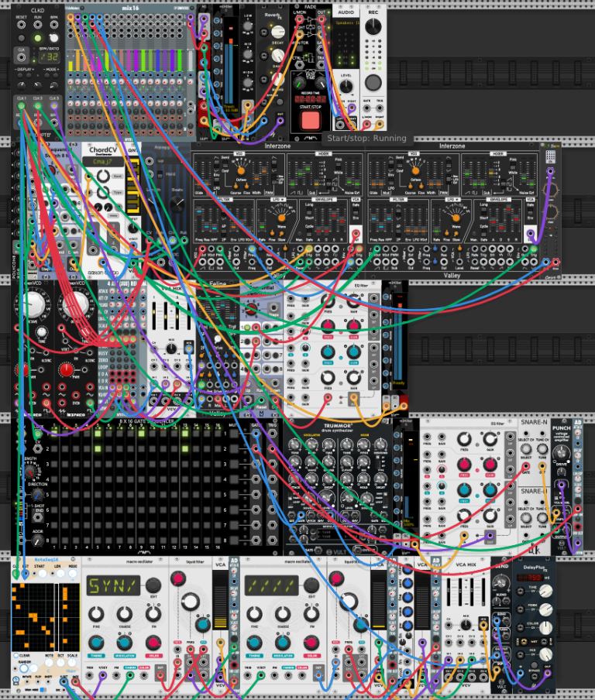Click the red PWM knob on second EvenVCO
The height and width of the screenshot is (700, 595).
[66, 369]
